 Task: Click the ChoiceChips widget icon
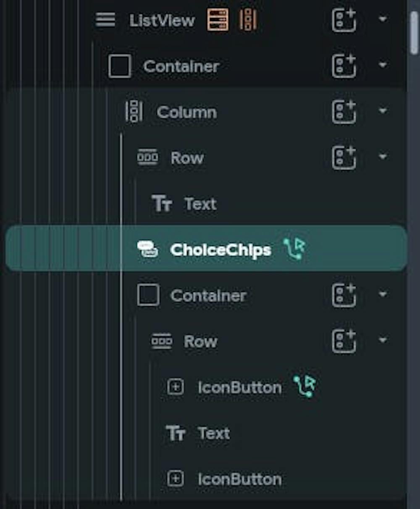pos(148,249)
